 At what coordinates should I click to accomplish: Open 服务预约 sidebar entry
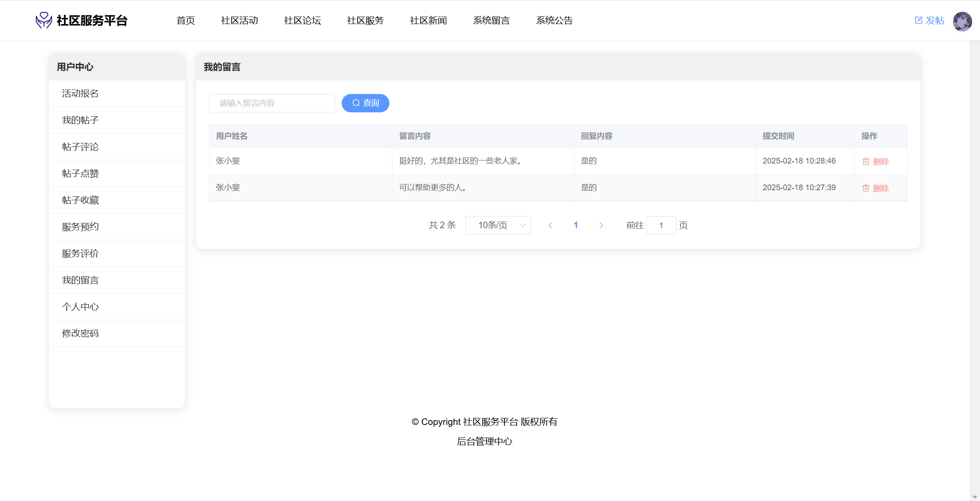[x=80, y=227]
